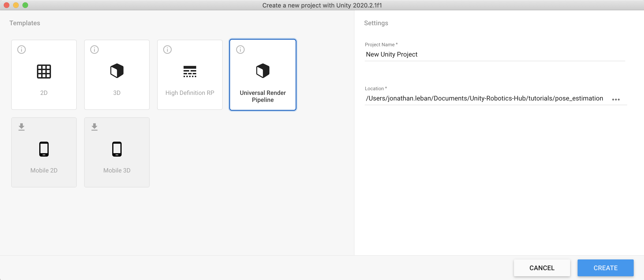Download the Mobile 2D template
The height and width of the screenshot is (280, 644).
point(22,127)
